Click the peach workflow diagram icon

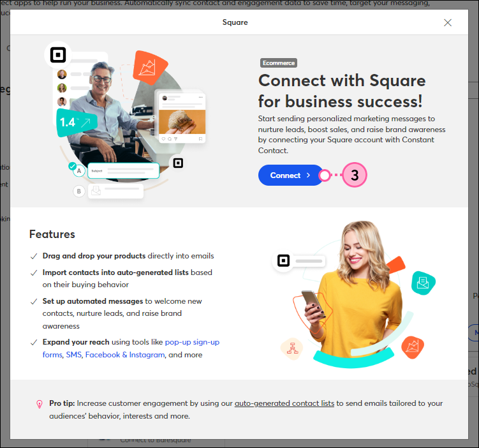pos(292,348)
